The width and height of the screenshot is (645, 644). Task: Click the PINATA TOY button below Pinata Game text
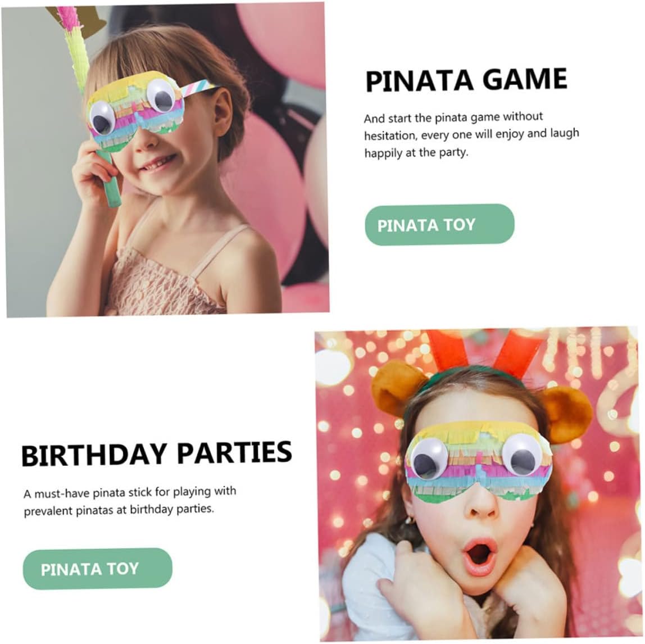click(439, 225)
